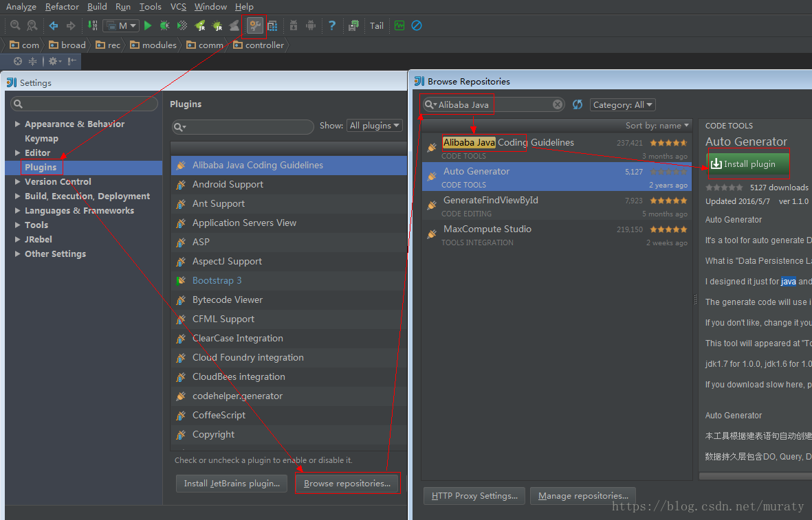The image size is (812, 520).
Task: Select Keymap in Settings tree
Action: 41,139
